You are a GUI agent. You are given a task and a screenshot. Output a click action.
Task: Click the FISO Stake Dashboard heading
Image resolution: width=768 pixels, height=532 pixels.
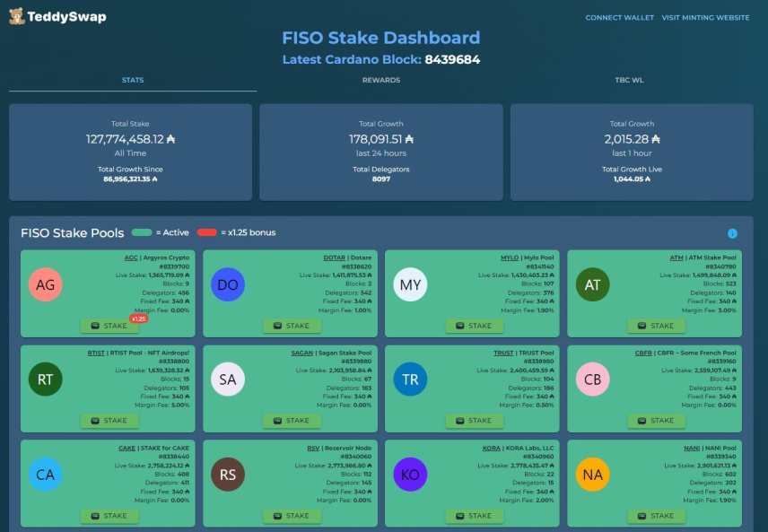tap(381, 38)
